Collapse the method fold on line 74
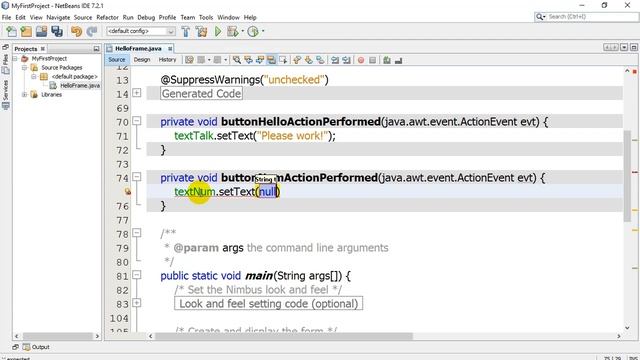640x360 pixels. [137, 177]
